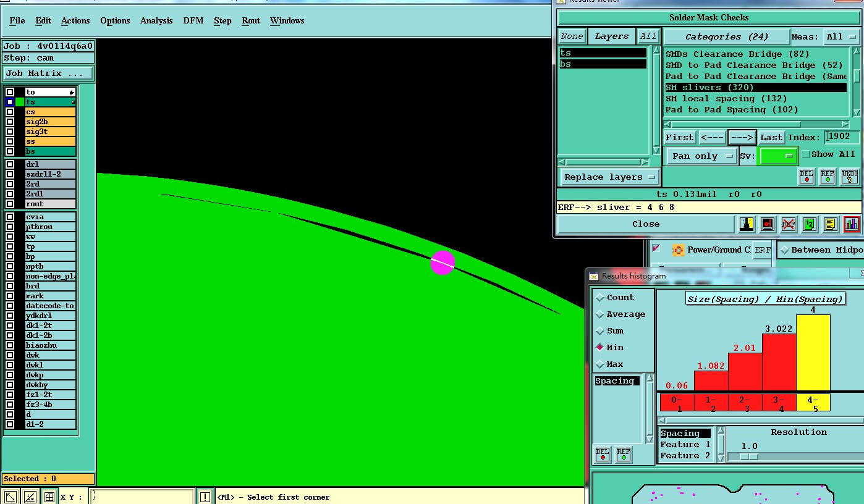Select the Sum radio option in histogram

click(599, 331)
